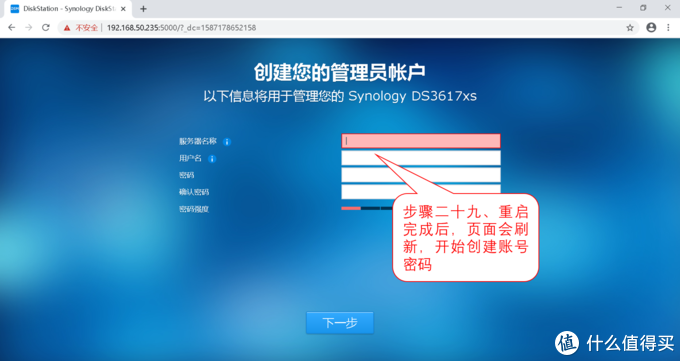Open the Chrome three-dot menu
Viewport: 680px width, 361px height.
tap(668, 27)
